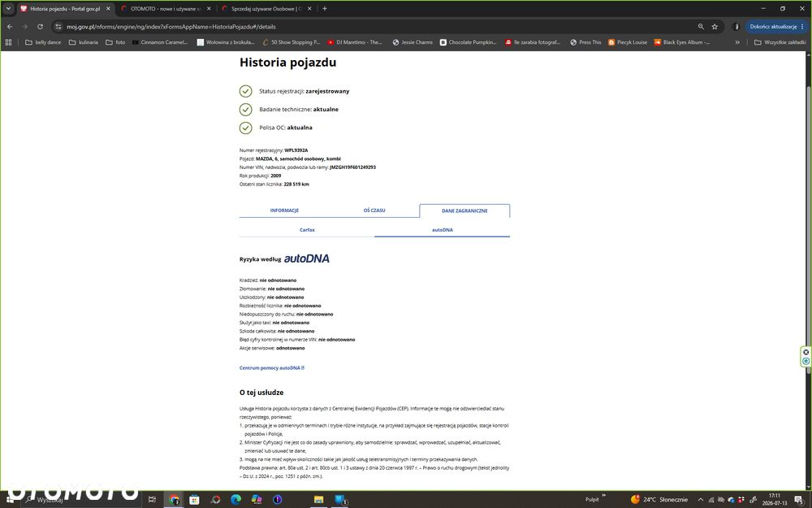Go back with the browser back arrow
The width and height of the screenshot is (812, 508).
10,27
